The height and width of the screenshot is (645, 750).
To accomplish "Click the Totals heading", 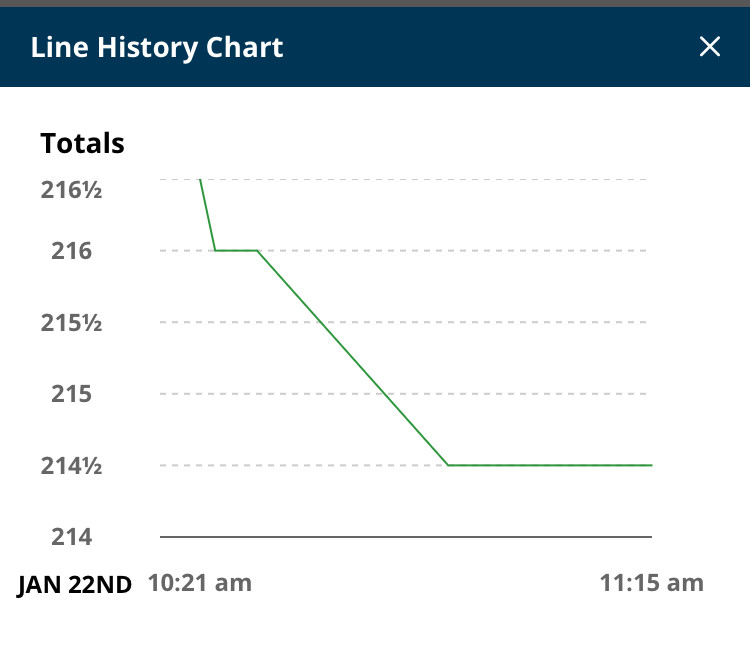I will (x=82, y=143).
